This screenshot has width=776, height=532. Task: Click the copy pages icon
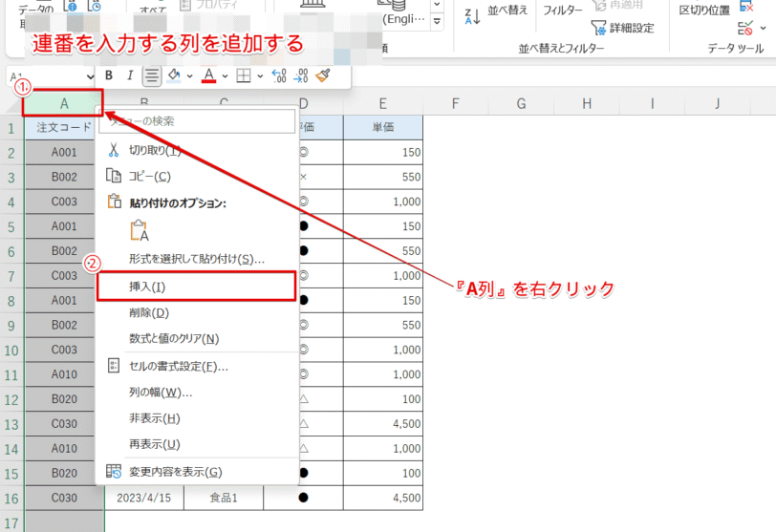pyautogui.click(x=114, y=176)
